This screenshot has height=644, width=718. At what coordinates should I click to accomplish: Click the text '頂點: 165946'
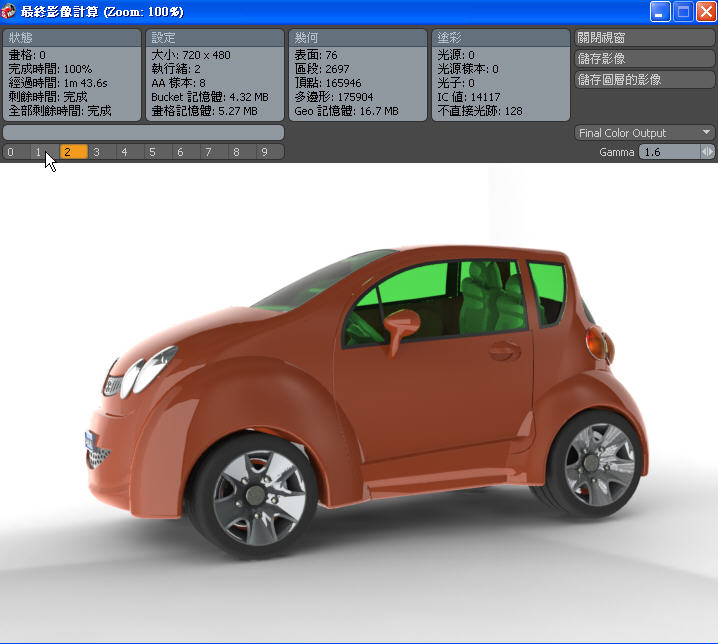click(328, 83)
